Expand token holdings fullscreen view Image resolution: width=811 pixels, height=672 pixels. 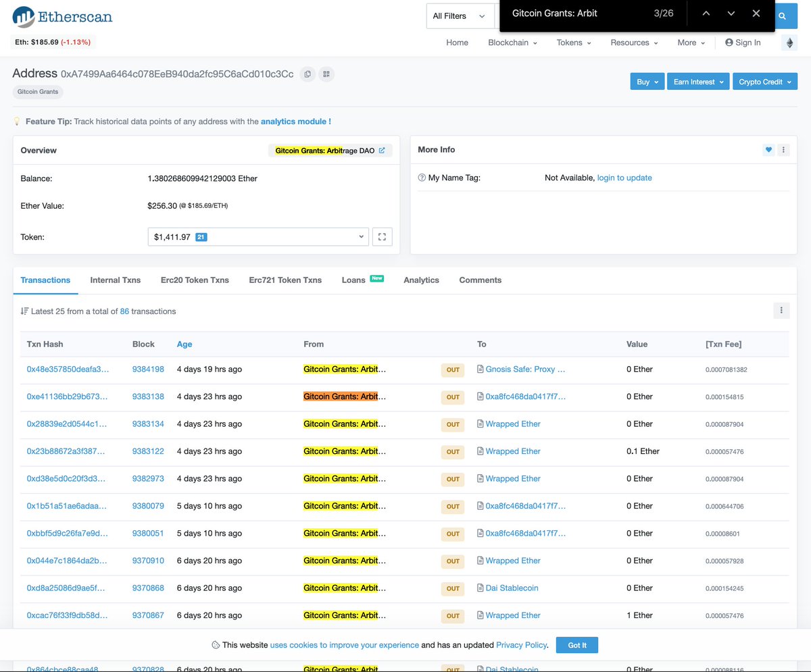point(382,237)
